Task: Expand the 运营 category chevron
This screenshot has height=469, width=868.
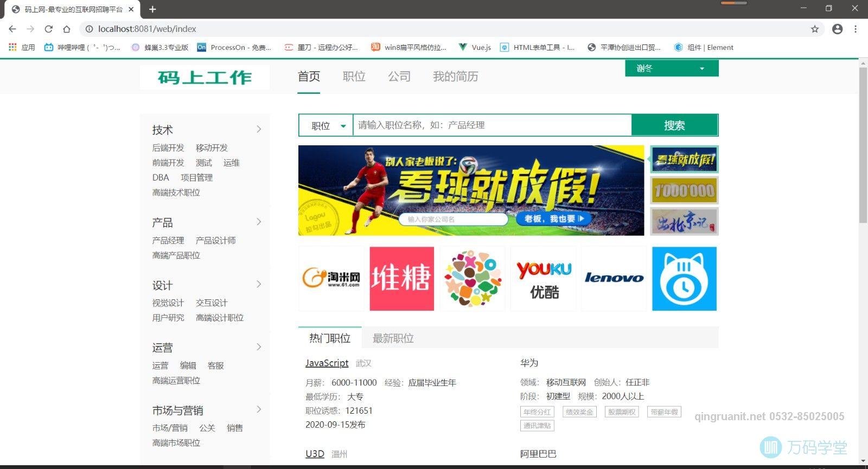Action: pyautogui.click(x=259, y=347)
